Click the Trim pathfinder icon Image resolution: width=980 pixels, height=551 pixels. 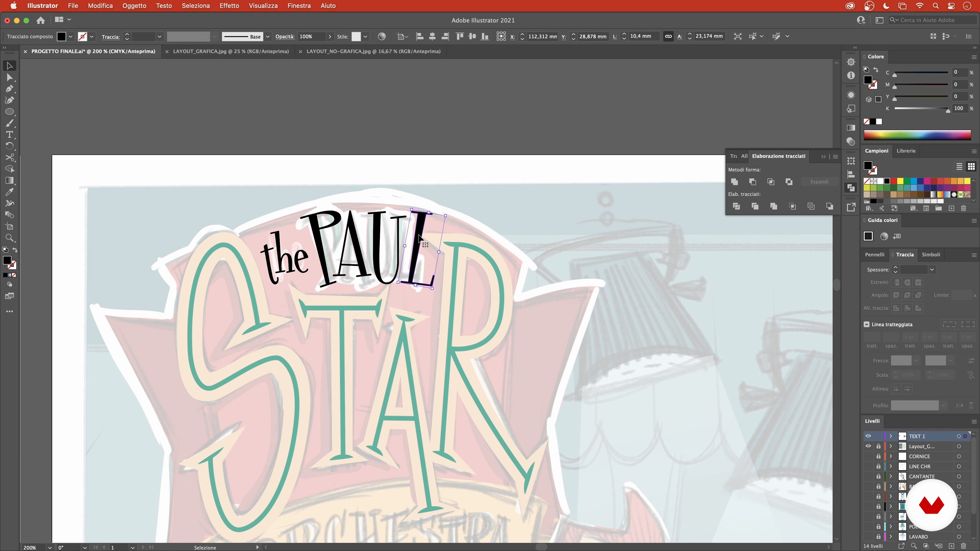tap(755, 206)
